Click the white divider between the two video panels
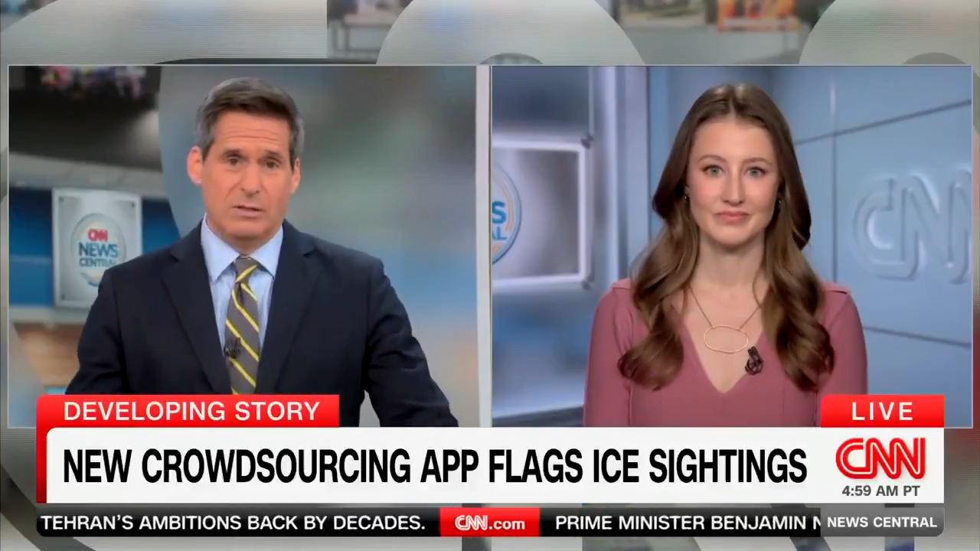This screenshot has height=551, width=980. pos(483,230)
